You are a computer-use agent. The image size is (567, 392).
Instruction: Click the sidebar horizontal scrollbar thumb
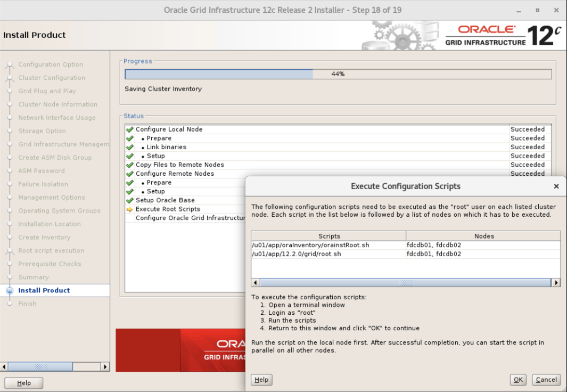coord(40,366)
